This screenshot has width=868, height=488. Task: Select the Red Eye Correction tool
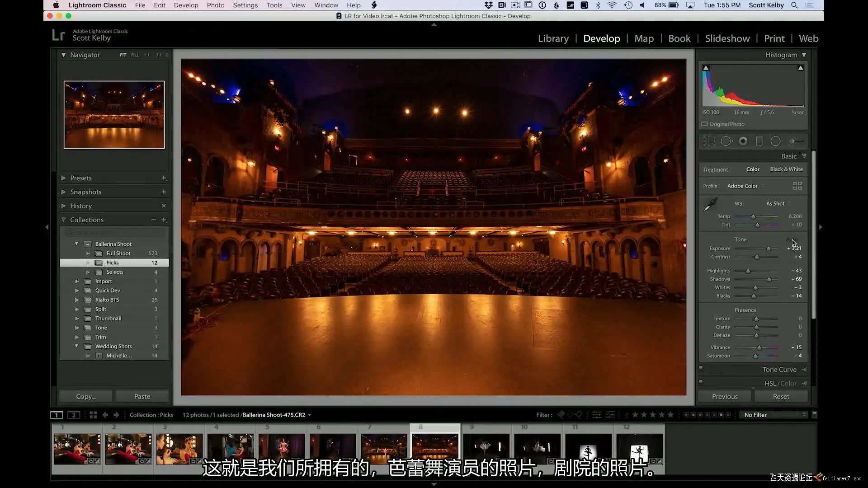(743, 141)
